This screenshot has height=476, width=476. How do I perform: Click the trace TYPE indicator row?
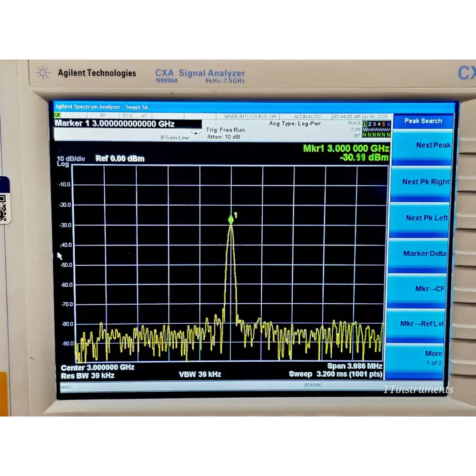point(377,129)
